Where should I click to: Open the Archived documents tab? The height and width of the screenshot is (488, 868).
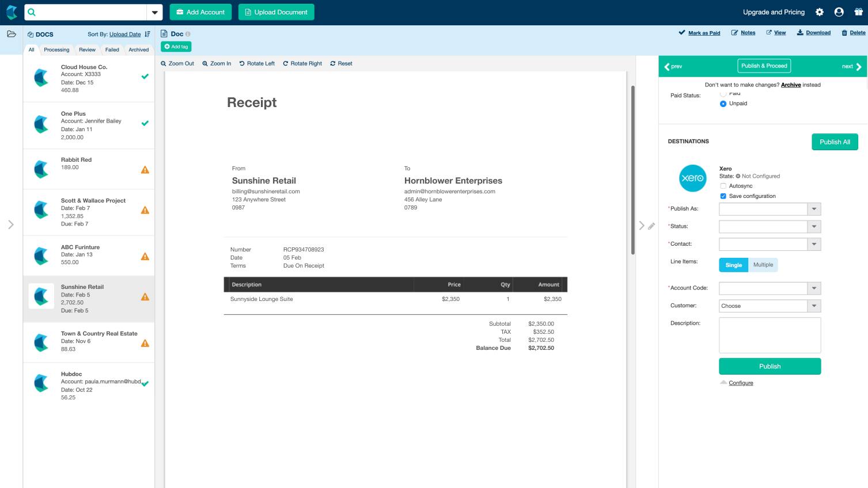(138, 50)
